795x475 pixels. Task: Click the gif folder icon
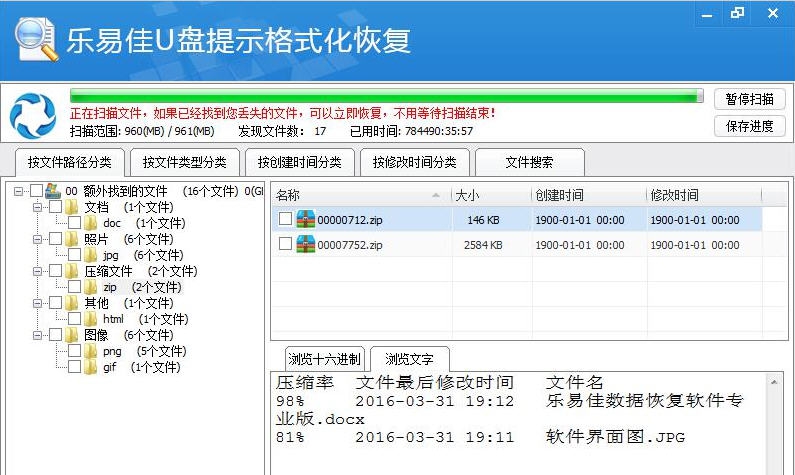click(90, 367)
